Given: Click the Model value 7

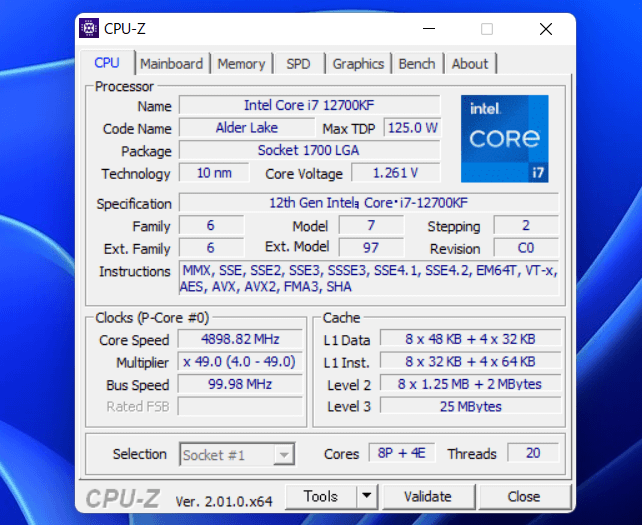Looking at the screenshot, I should click(371, 225).
